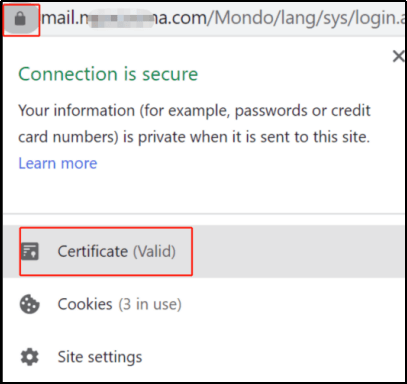Click the blurred domain portion of URL
This screenshot has width=407, height=384.
tap(117, 18)
